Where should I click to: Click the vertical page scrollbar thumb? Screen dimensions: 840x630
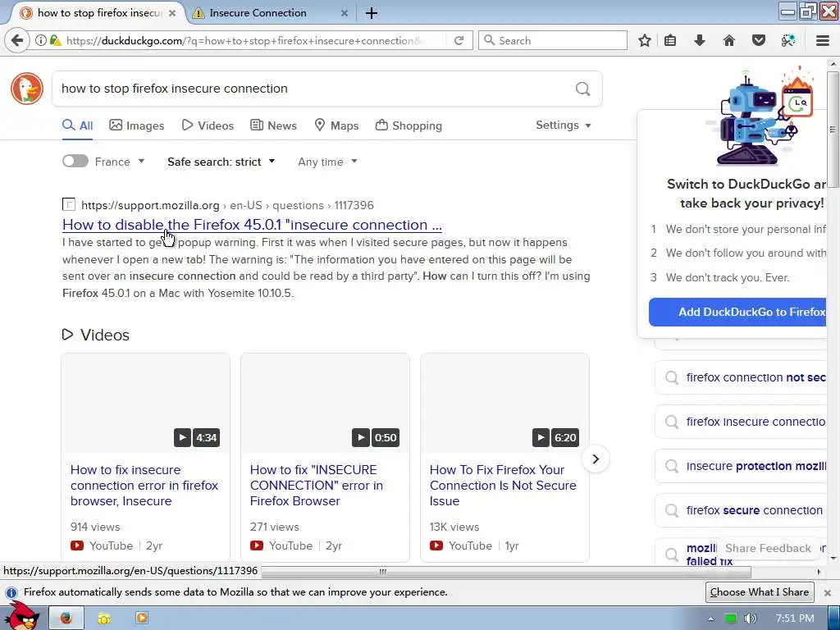(x=833, y=130)
